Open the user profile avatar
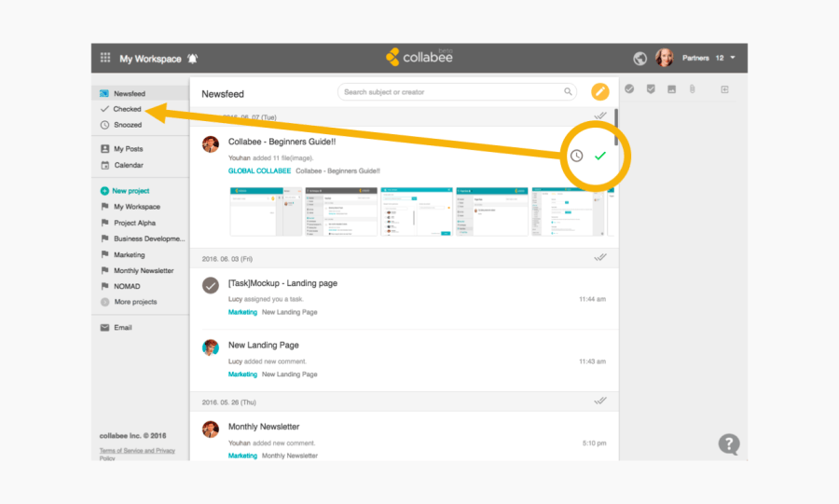839x504 pixels. [665, 58]
